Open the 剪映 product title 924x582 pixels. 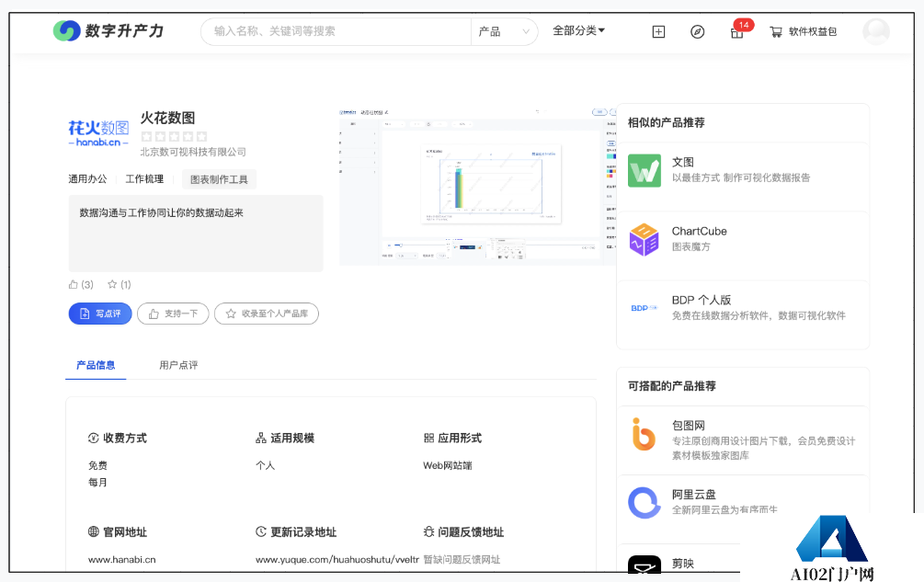(x=683, y=564)
